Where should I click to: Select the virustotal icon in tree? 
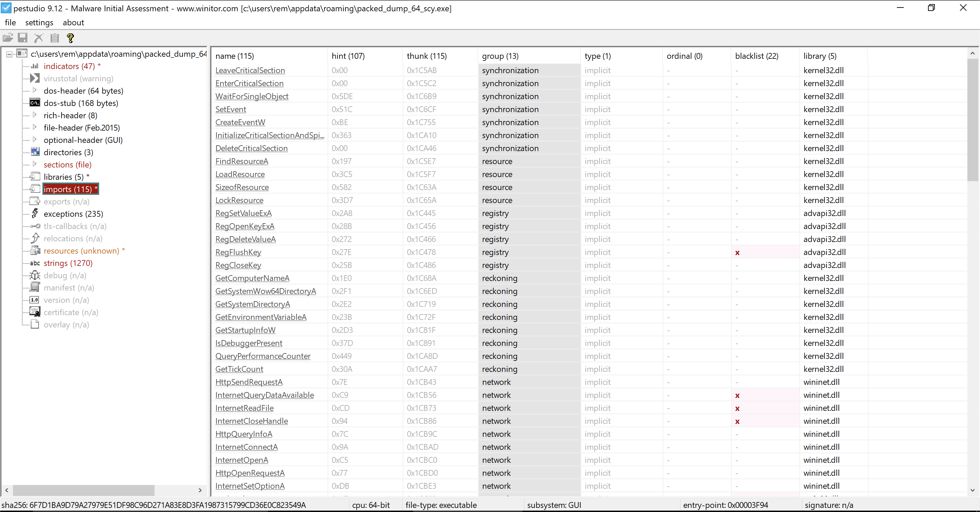pyautogui.click(x=35, y=78)
